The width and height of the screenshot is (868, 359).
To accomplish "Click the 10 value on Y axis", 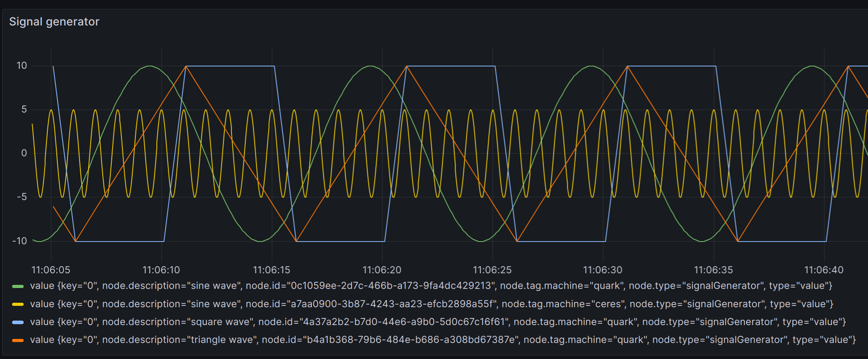I will (21, 66).
